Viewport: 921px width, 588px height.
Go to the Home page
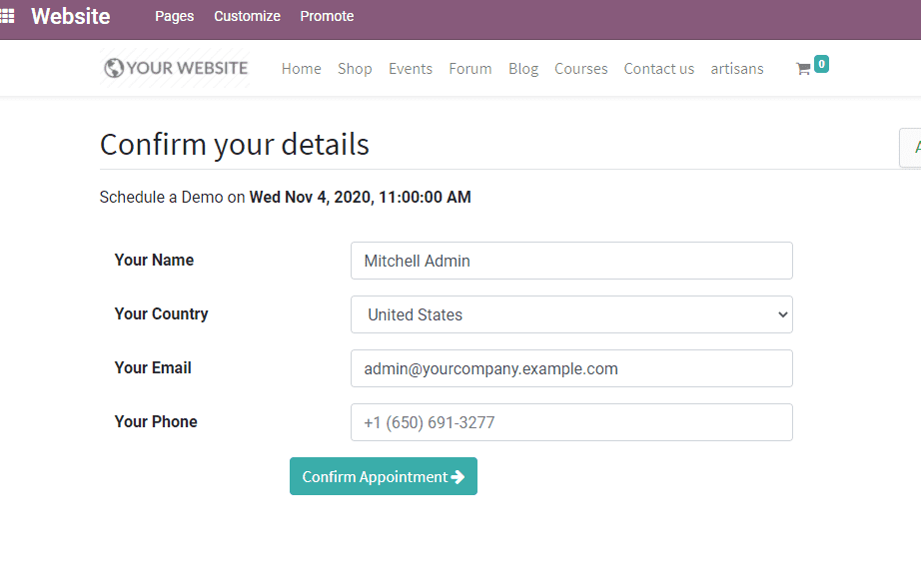pos(302,69)
